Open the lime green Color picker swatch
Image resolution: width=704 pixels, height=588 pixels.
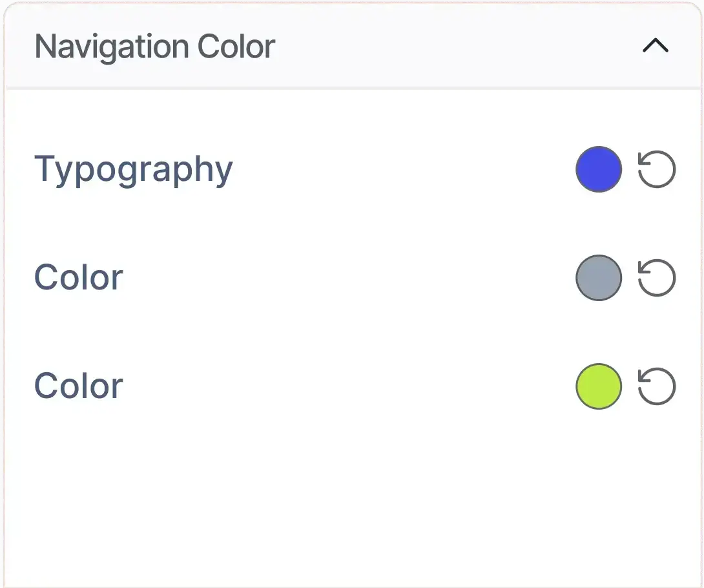point(599,387)
